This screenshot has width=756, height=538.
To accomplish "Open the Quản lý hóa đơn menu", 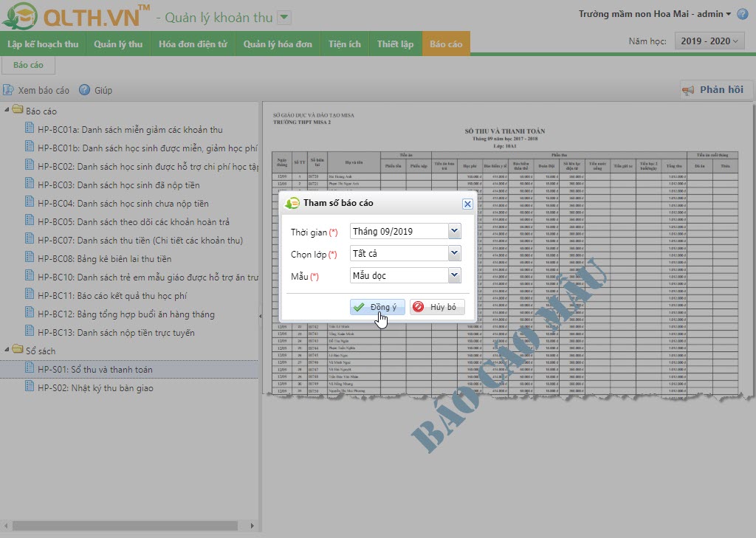I will 278,44.
